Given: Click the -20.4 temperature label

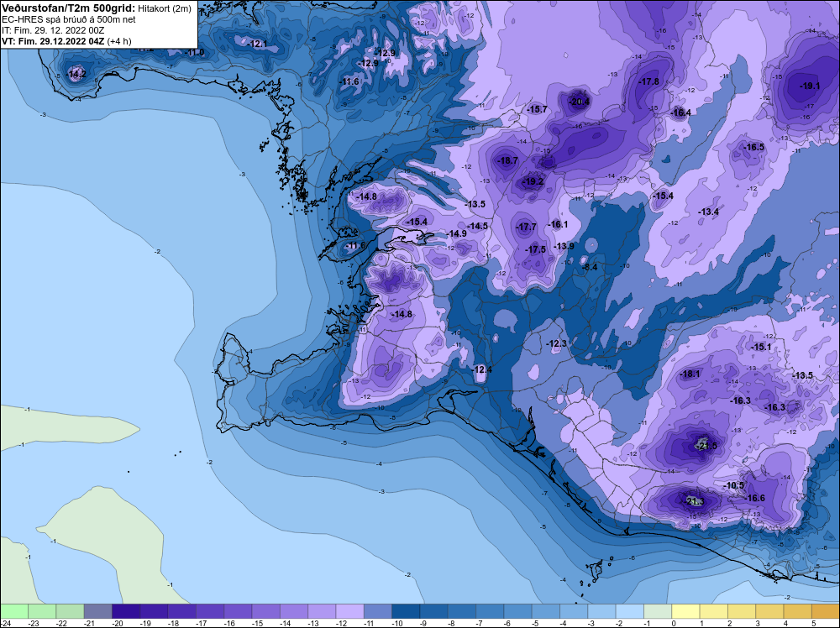Looking at the screenshot, I should pyautogui.click(x=579, y=102).
